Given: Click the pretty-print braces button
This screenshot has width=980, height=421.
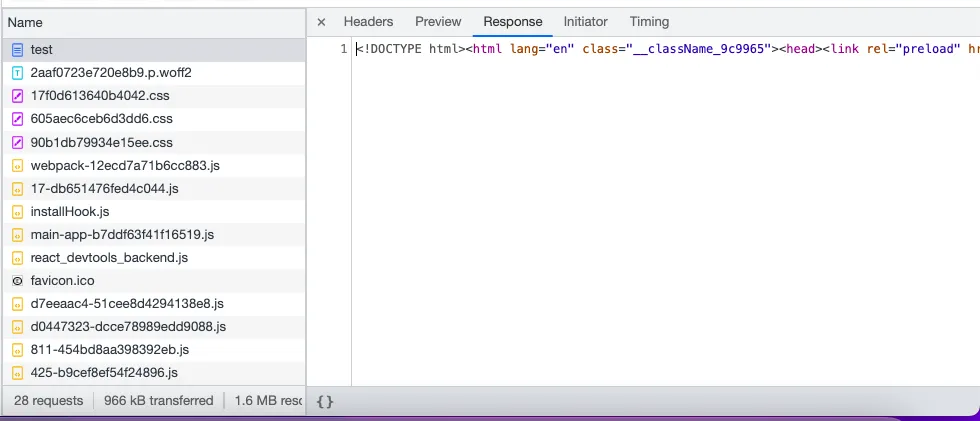Looking at the screenshot, I should pyautogui.click(x=325, y=401).
